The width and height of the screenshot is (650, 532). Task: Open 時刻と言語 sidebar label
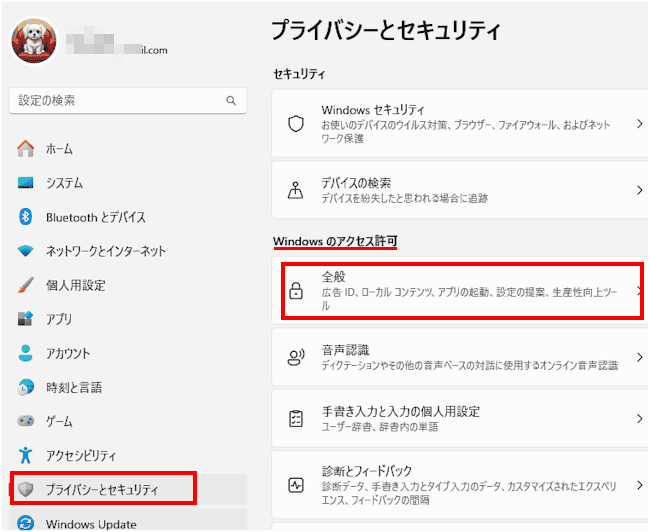pos(74,388)
